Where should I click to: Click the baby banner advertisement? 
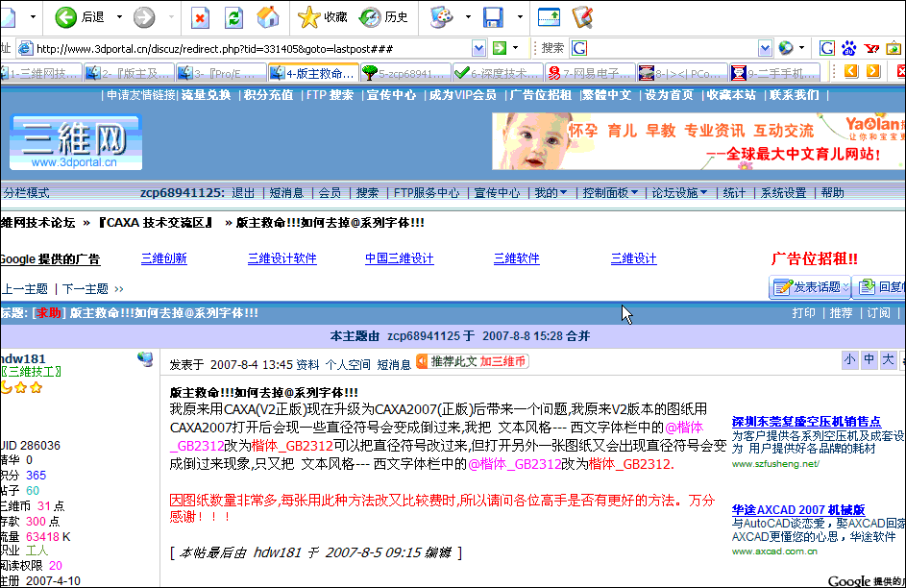pos(698,141)
